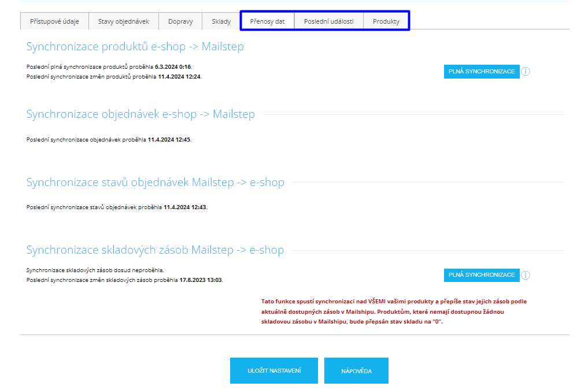Open the Přenosy dat tab
The image size is (588, 390).
267,21
